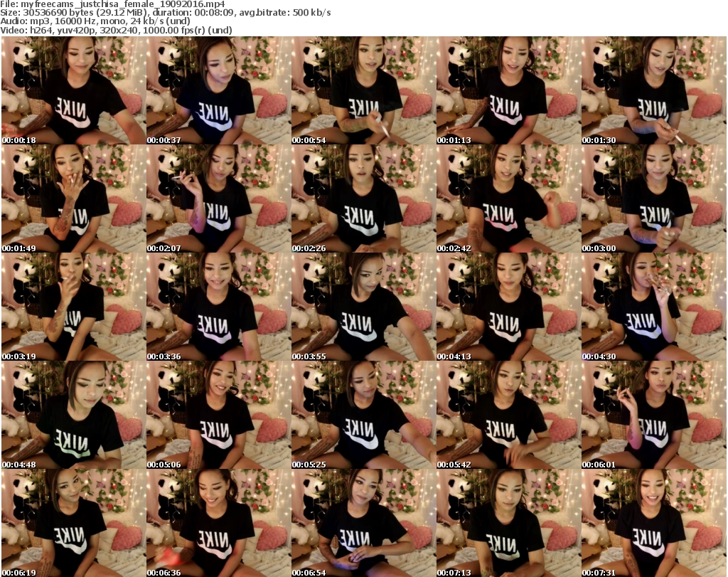
Task: Select the thumbnail at 00:04:48
Action: (x=73, y=415)
